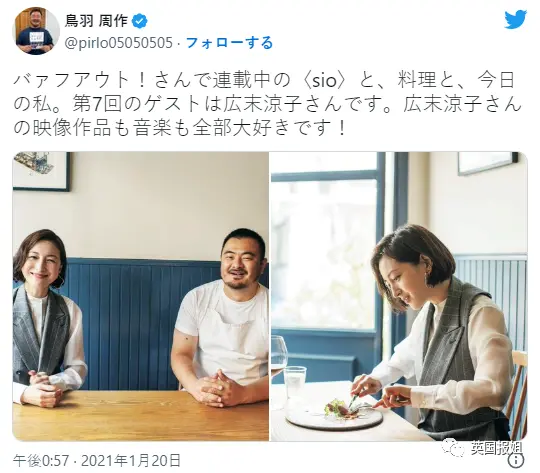Click the 〈sio〉 text in the tweet
This screenshot has height=473, width=540.
pos(322,81)
